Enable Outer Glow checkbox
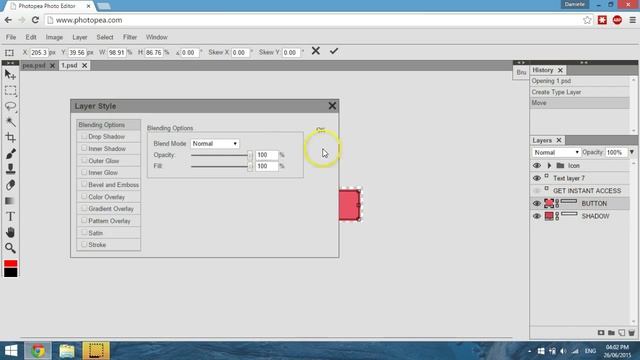 [x=84, y=160]
